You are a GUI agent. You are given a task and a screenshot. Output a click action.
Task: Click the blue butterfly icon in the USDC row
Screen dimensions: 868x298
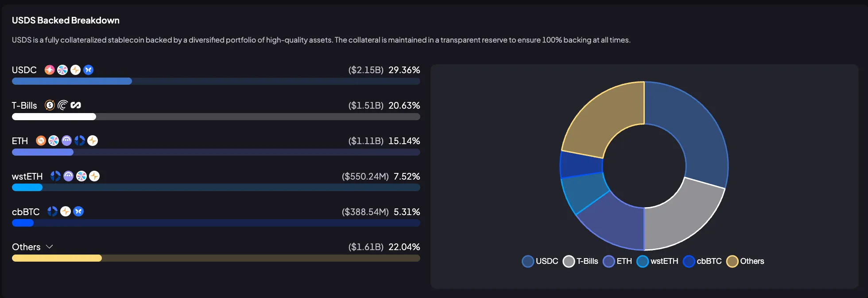click(89, 70)
